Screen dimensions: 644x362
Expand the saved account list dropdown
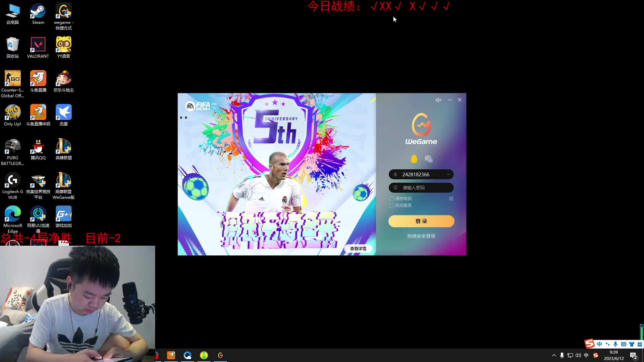pos(448,174)
